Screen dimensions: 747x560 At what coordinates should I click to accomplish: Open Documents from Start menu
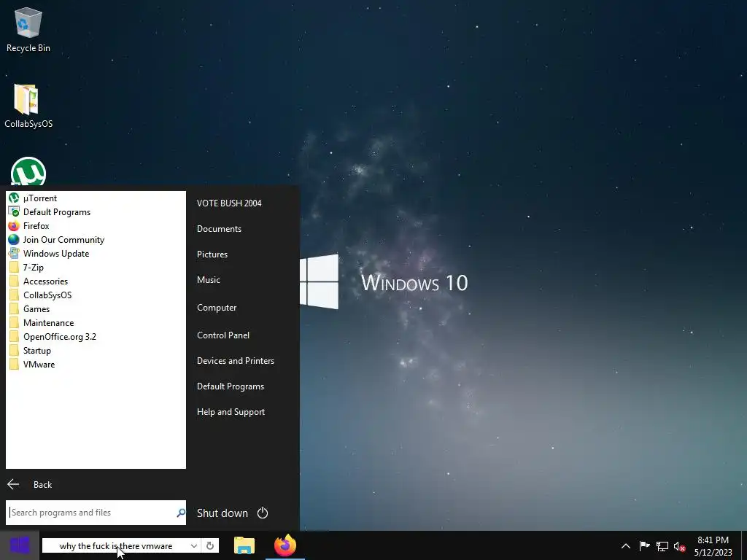(219, 228)
